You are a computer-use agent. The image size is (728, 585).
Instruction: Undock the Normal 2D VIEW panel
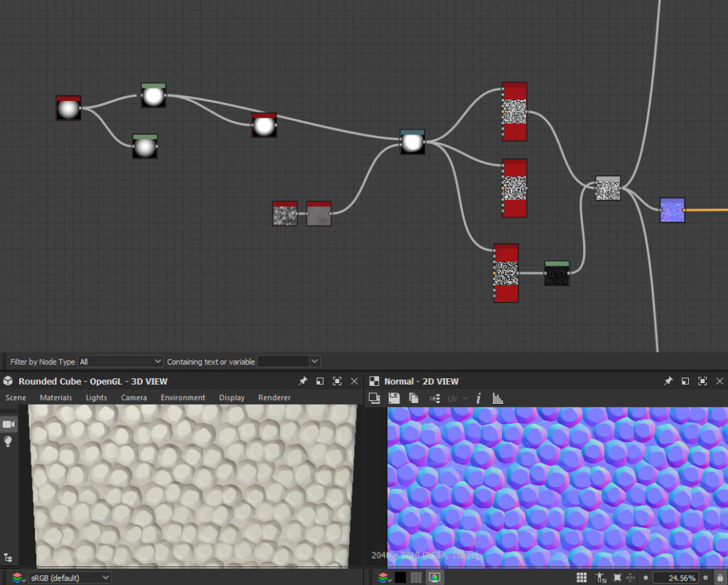coord(685,381)
